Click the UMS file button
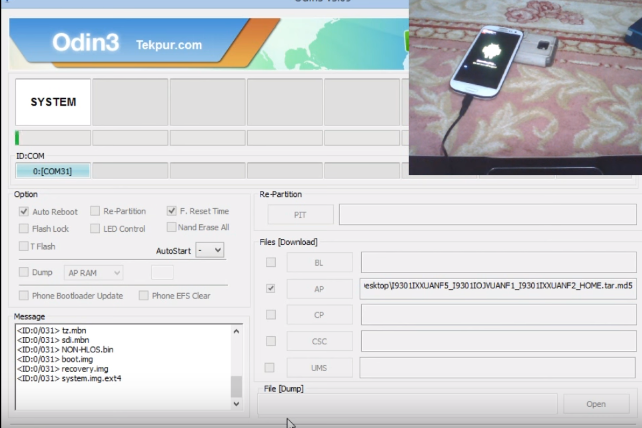This screenshot has width=642, height=428. [319, 368]
